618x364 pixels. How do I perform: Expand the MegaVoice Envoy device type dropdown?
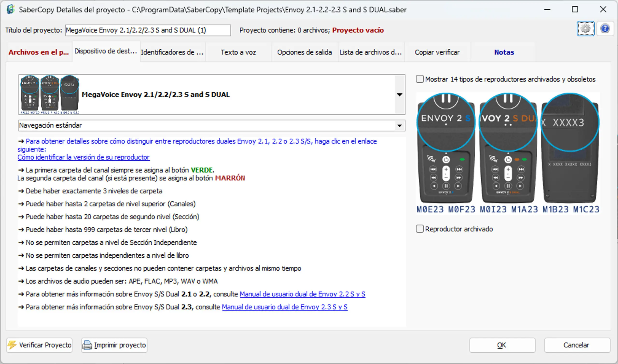[400, 95]
